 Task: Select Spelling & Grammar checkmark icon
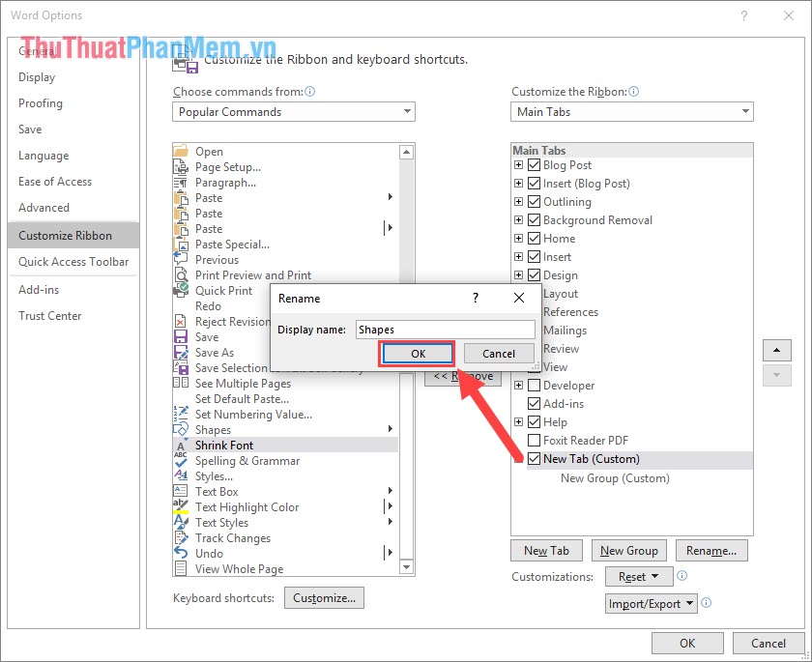181,461
